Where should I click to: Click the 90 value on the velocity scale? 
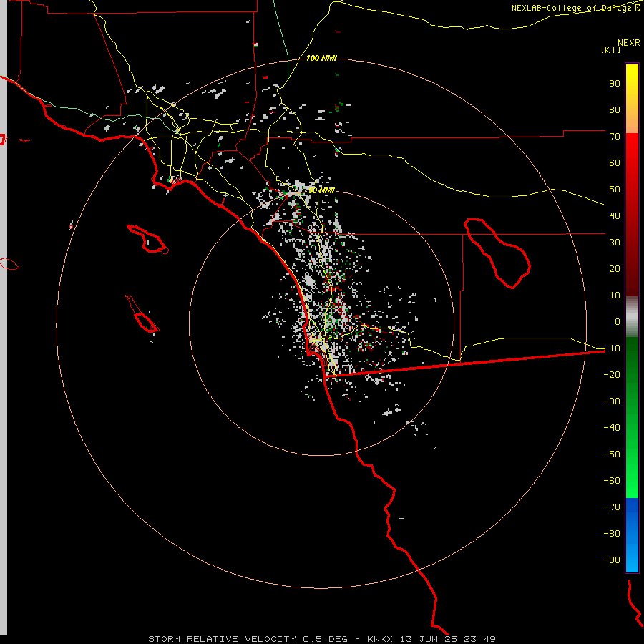[x=615, y=84]
